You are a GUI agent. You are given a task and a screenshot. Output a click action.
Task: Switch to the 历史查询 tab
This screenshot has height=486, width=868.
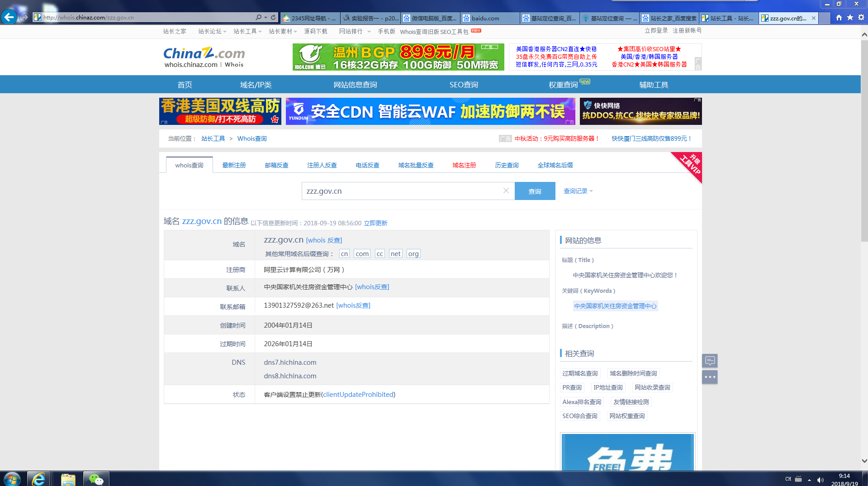coord(507,165)
